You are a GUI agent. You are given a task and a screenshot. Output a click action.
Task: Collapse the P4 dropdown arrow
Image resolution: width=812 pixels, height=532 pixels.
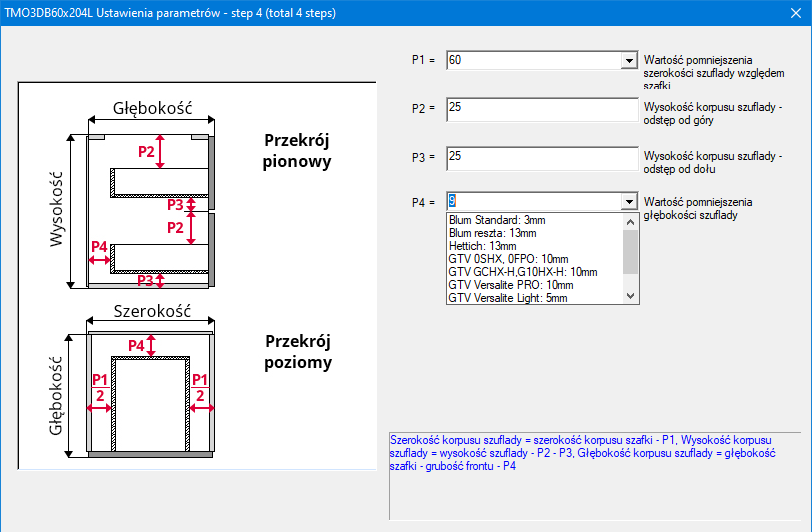click(x=629, y=202)
